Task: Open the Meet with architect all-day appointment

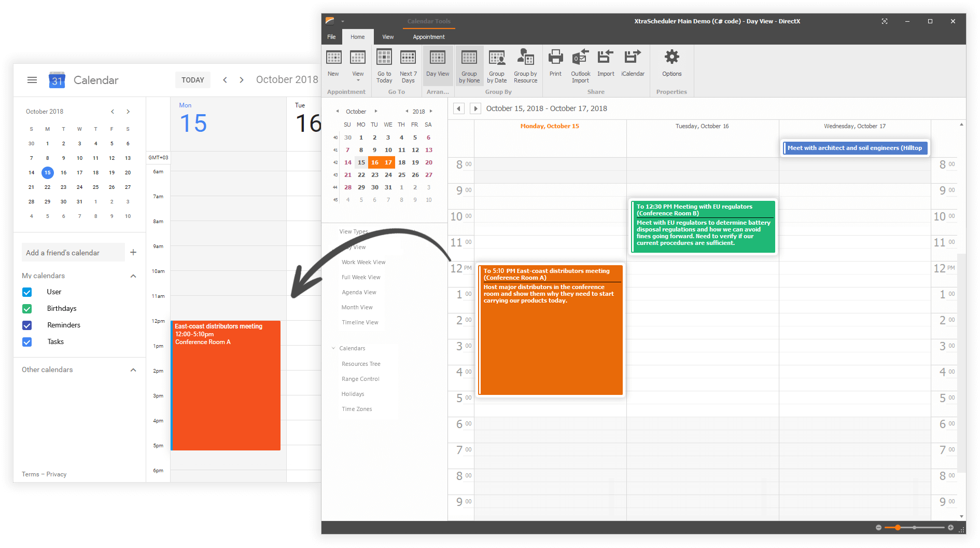Action: point(855,148)
